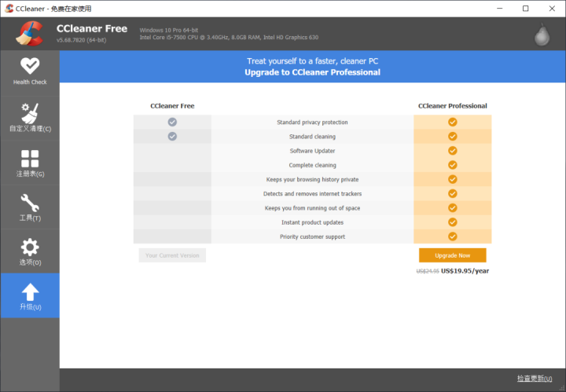Click Free checkmark for Standard cleaning
Image resolution: width=566 pixels, height=392 pixels.
point(172,137)
